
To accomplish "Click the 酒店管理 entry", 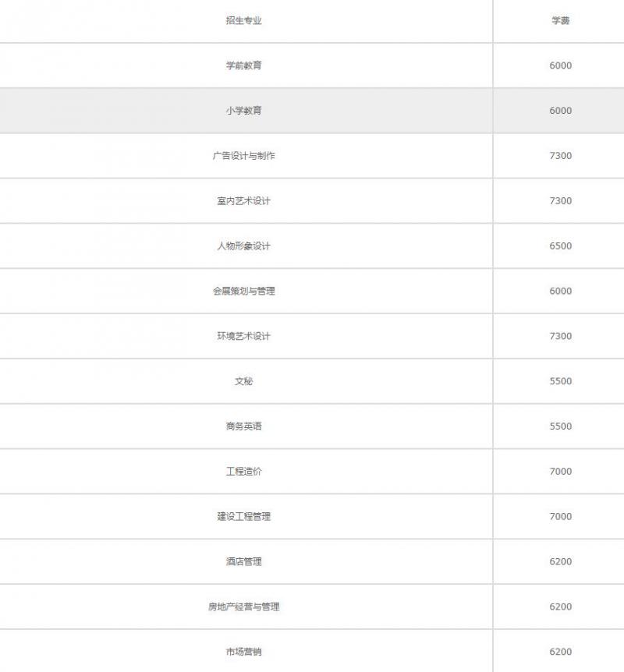I will [x=244, y=562].
